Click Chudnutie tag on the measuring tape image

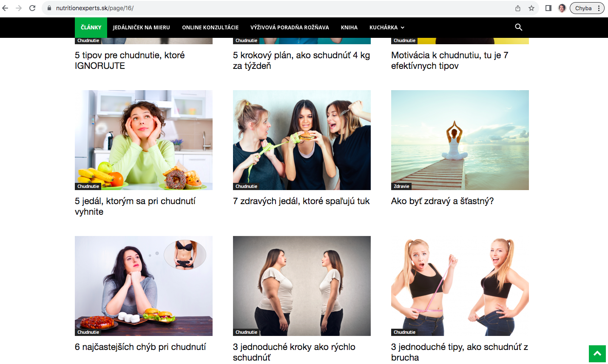click(x=404, y=332)
